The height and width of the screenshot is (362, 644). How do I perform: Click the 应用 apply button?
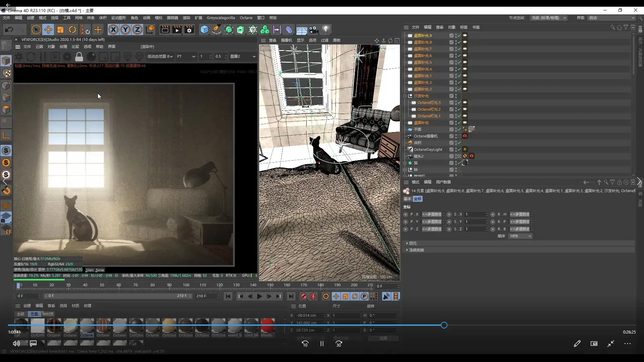383,338
